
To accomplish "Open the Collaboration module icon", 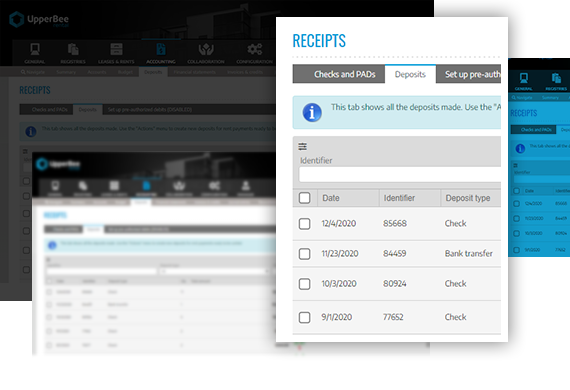I will 206,53.
